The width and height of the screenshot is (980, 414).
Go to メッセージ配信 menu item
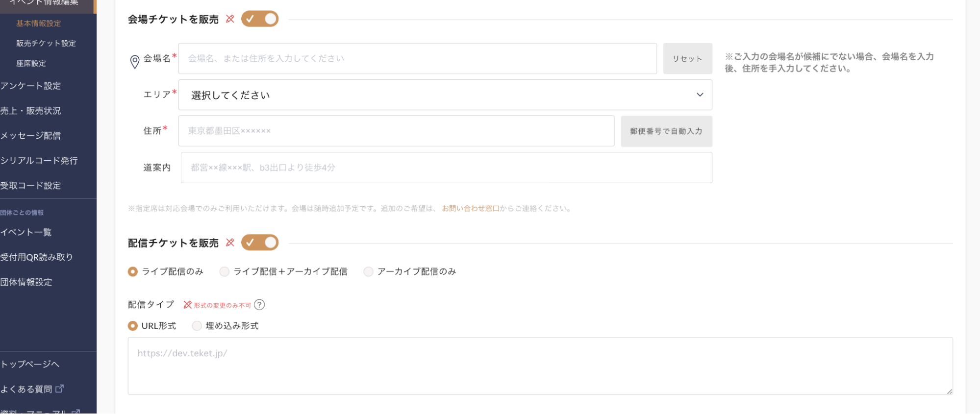click(x=30, y=136)
